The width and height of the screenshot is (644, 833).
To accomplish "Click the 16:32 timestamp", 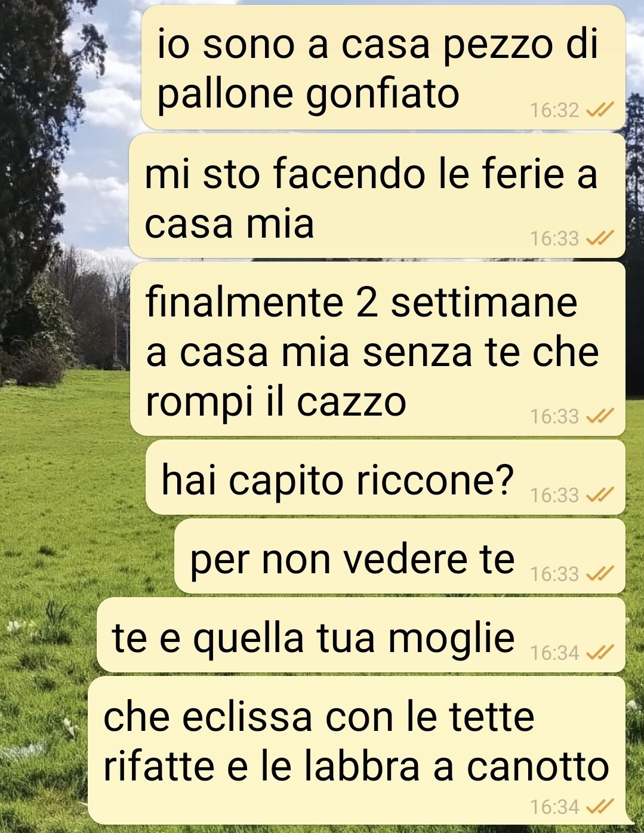I will coord(554,110).
